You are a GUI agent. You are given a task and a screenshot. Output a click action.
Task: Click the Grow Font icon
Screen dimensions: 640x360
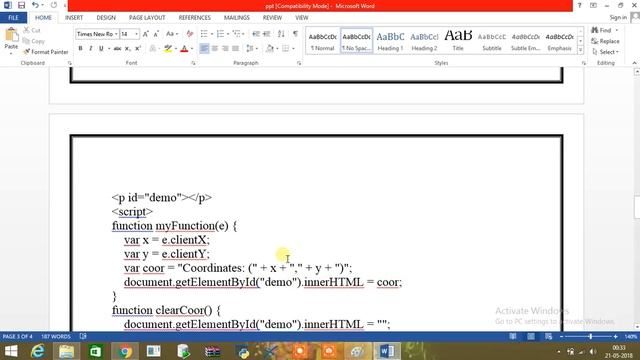tap(146, 34)
